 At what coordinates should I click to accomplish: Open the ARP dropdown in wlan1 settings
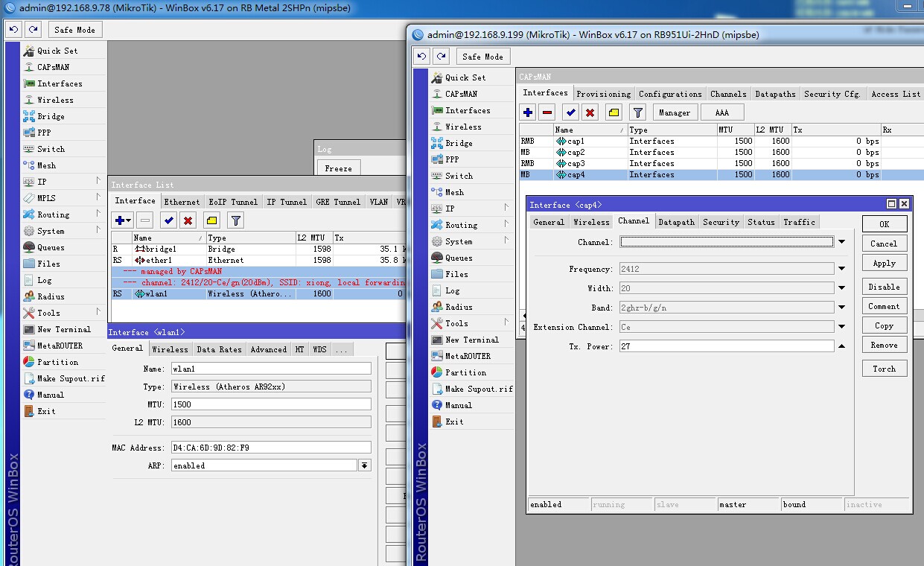click(364, 465)
